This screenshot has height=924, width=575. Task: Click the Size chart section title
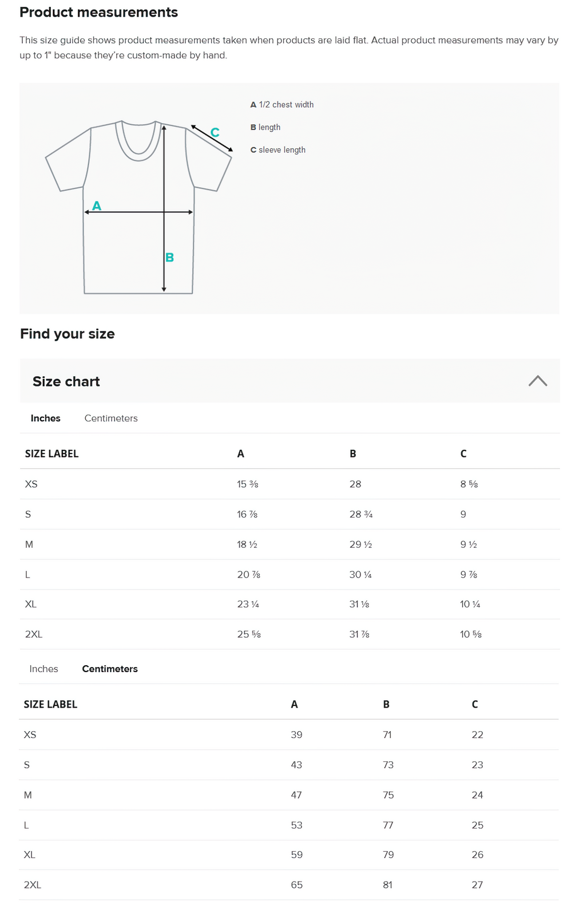(x=66, y=382)
